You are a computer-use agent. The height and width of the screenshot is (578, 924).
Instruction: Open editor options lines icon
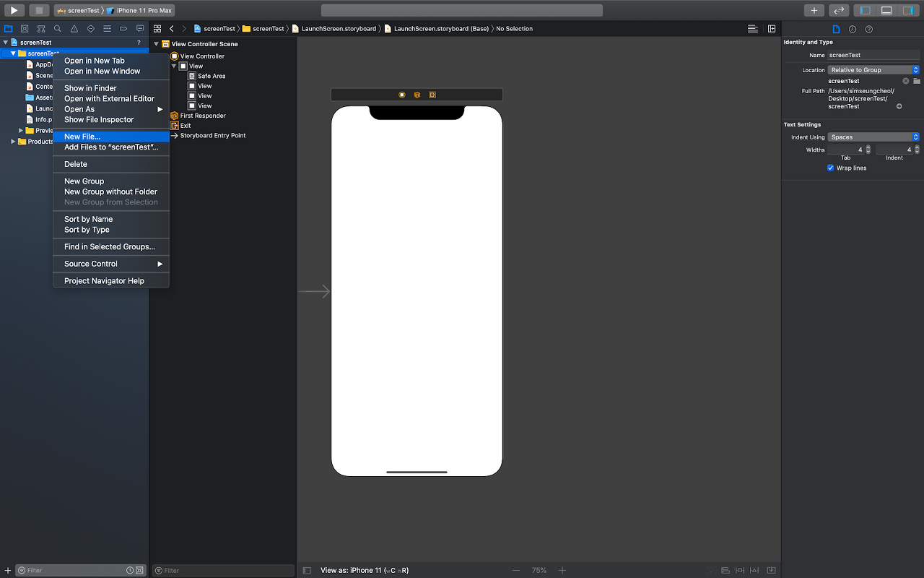[x=753, y=29]
